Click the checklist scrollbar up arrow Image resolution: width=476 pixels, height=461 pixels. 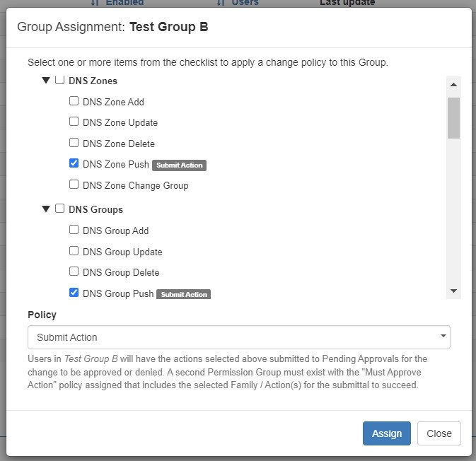pyautogui.click(x=453, y=85)
